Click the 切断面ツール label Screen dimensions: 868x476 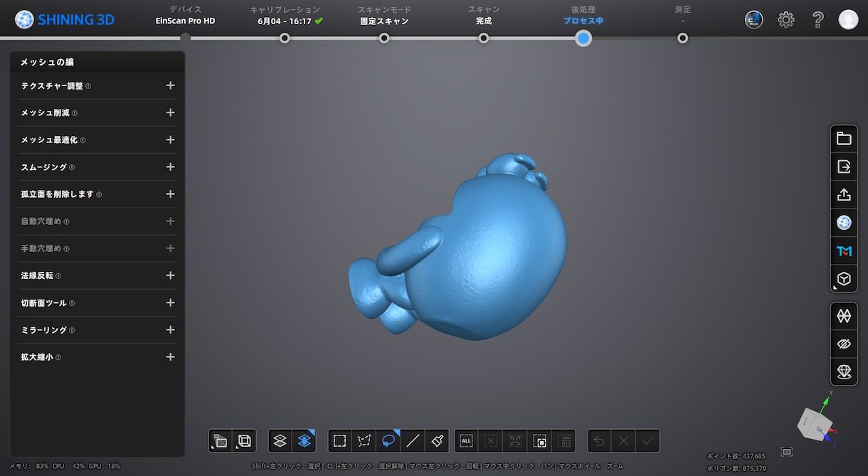tap(44, 303)
